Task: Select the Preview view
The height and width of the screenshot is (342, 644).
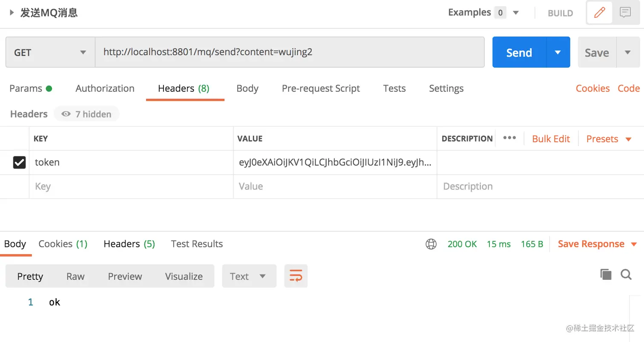Action: (125, 276)
